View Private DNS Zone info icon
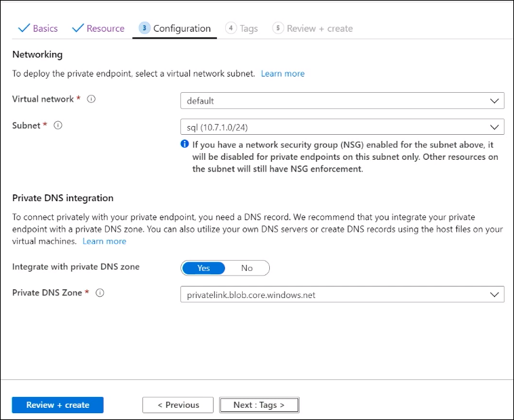The height and width of the screenshot is (420, 514). 100,293
